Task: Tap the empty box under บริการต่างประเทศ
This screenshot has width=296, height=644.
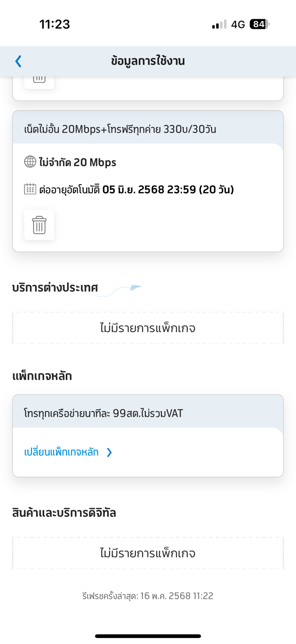Action: (x=148, y=328)
